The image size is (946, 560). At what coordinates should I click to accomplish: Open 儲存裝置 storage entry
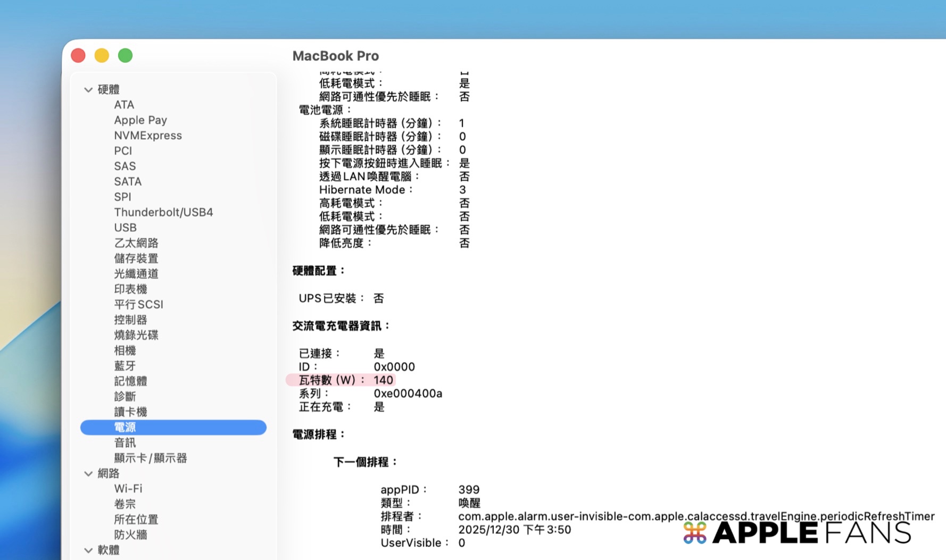[136, 258]
